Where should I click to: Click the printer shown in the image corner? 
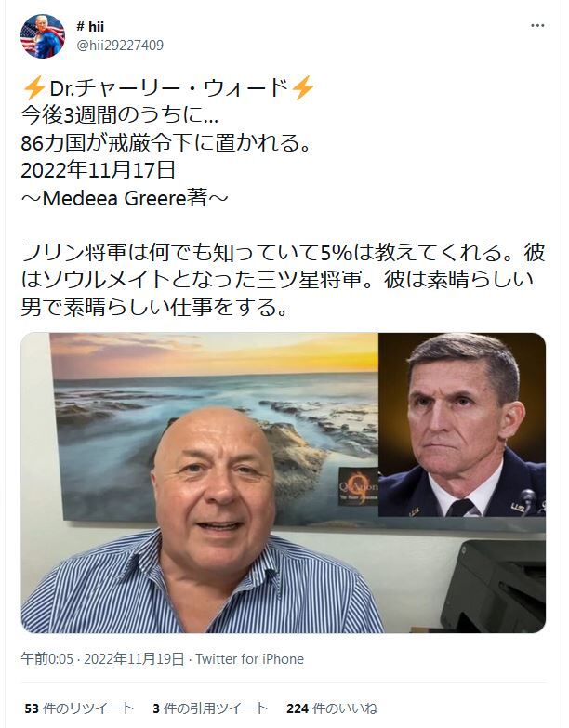click(x=493, y=586)
